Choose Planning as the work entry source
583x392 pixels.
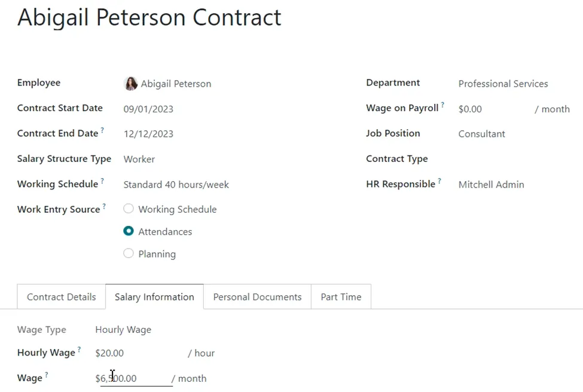click(x=129, y=253)
